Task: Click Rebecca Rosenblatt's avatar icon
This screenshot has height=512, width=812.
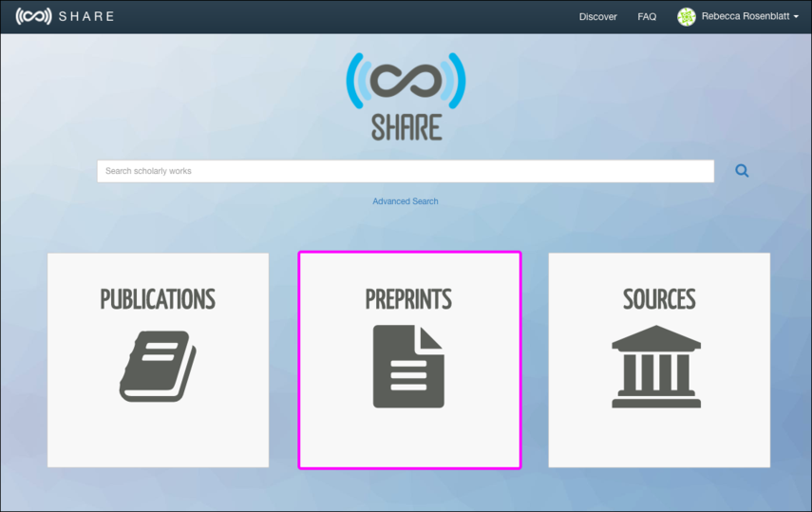Action: (x=686, y=16)
